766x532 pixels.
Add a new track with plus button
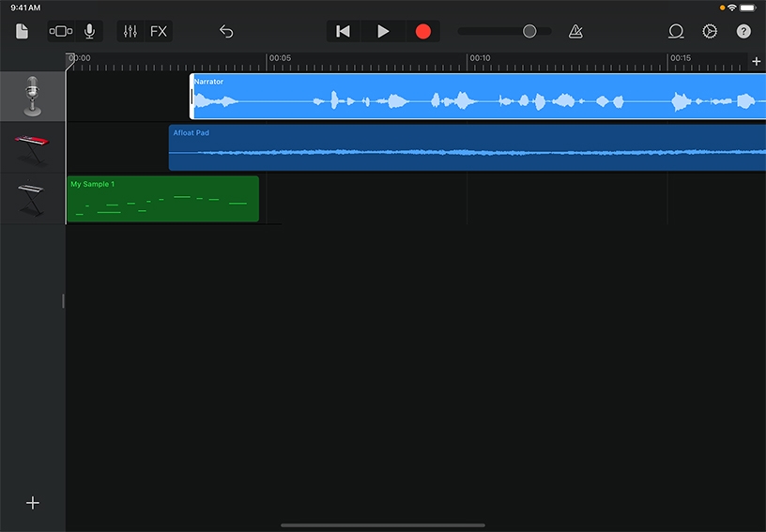tap(33, 503)
